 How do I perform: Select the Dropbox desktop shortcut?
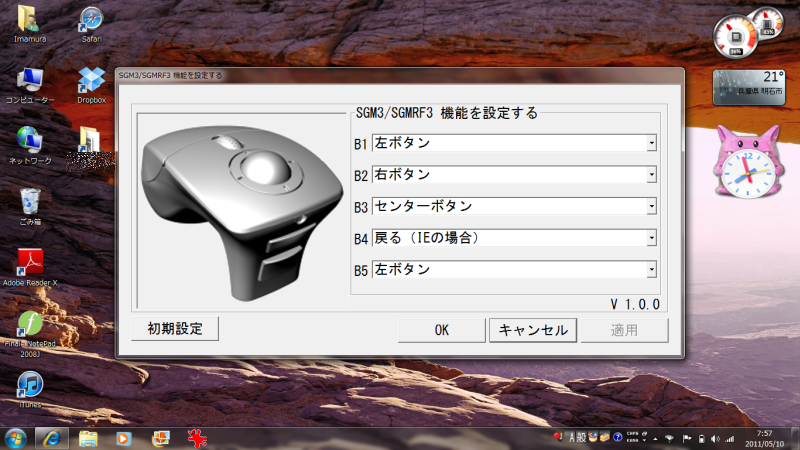[x=91, y=85]
